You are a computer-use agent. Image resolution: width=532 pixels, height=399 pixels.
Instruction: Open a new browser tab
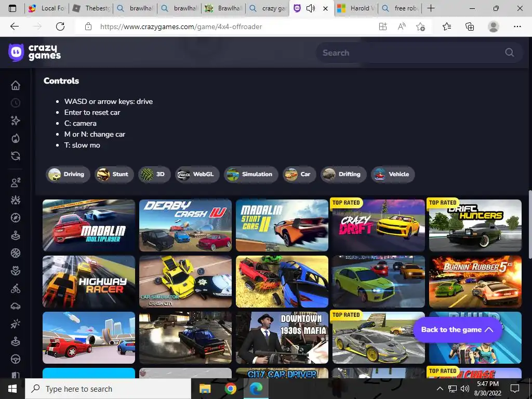point(431,8)
